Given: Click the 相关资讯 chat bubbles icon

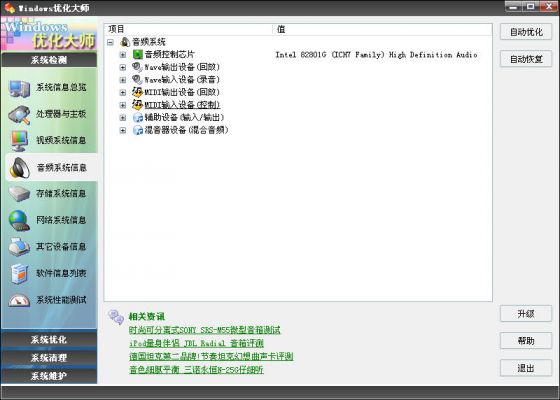Looking at the screenshot, I should [x=116, y=317].
